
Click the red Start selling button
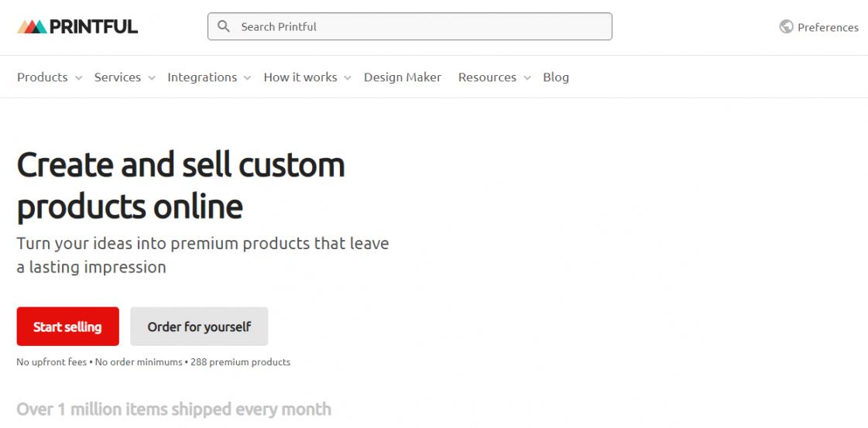coord(67,327)
